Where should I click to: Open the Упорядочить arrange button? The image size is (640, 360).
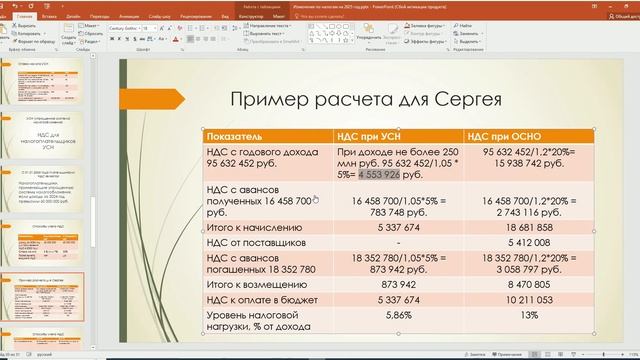[368, 33]
